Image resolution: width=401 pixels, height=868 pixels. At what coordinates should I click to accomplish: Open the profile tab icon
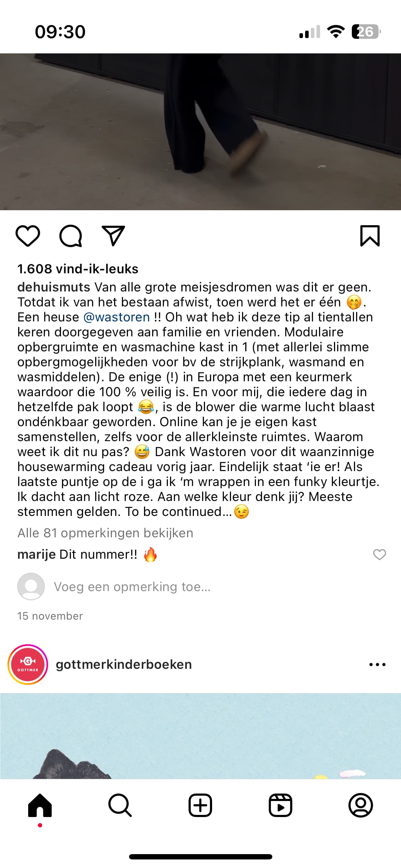click(x=361, y=805)
